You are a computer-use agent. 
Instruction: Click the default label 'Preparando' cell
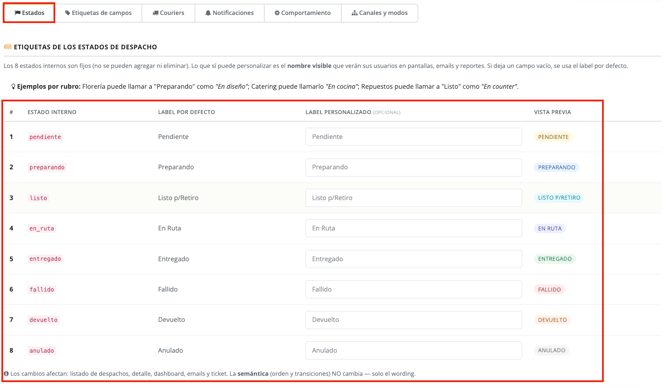coord(176,167)
